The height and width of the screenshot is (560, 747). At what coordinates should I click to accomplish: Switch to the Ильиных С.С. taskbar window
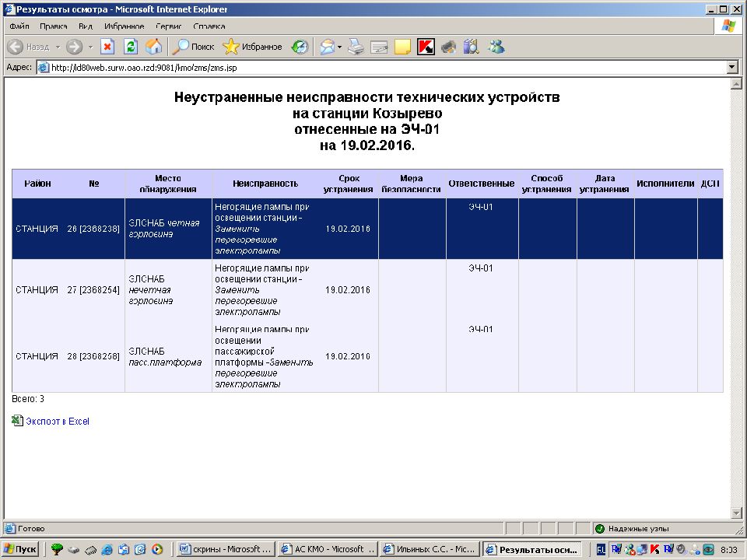[x=430, y=549]
